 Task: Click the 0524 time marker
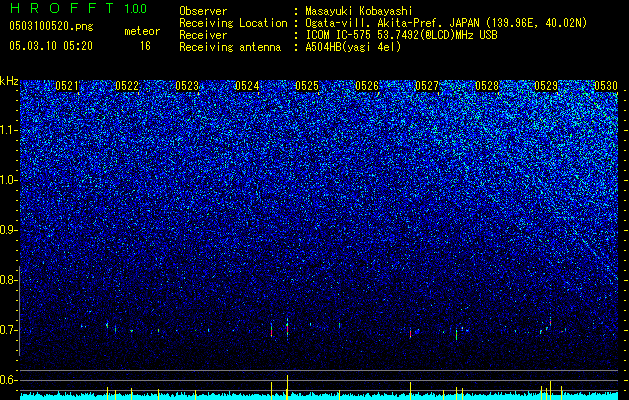(x=247, y=86)
